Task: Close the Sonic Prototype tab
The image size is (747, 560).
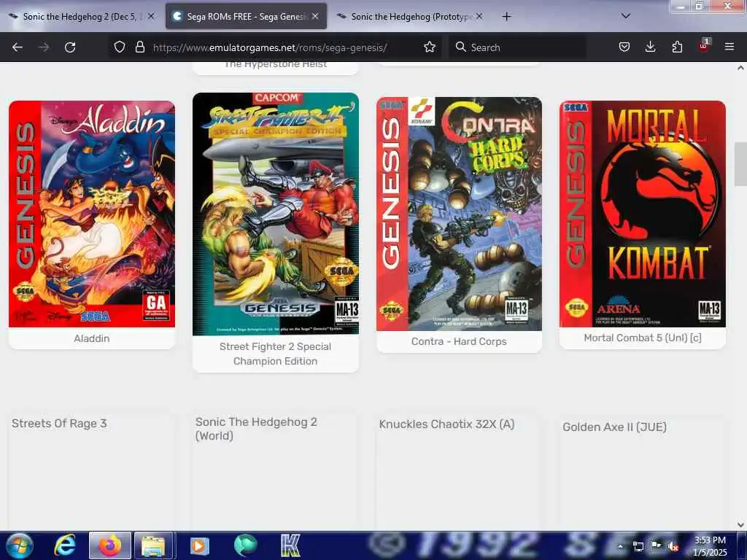Action: 479,17
